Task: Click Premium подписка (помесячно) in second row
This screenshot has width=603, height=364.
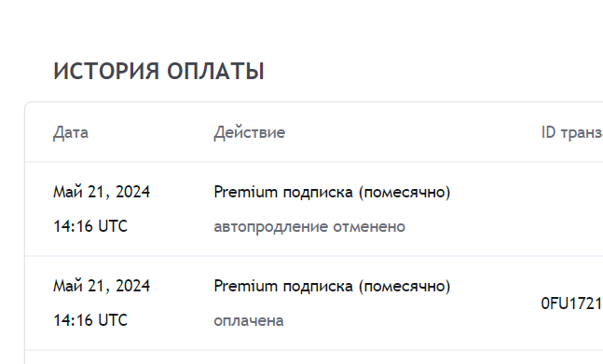Action: click(x=332, y=286)
